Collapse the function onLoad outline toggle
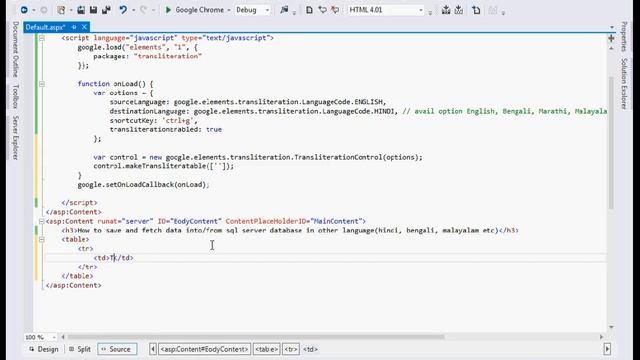 coord(42,84)
